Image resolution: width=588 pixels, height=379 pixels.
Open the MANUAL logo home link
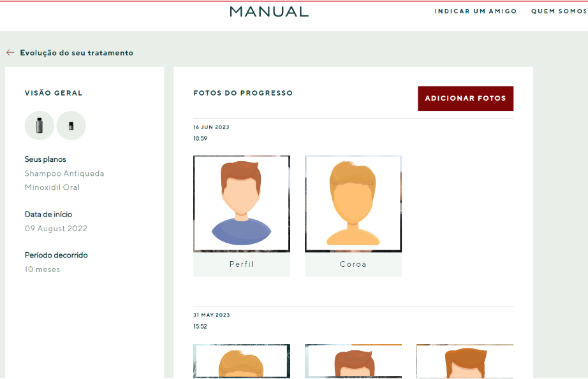pos(269,11)
